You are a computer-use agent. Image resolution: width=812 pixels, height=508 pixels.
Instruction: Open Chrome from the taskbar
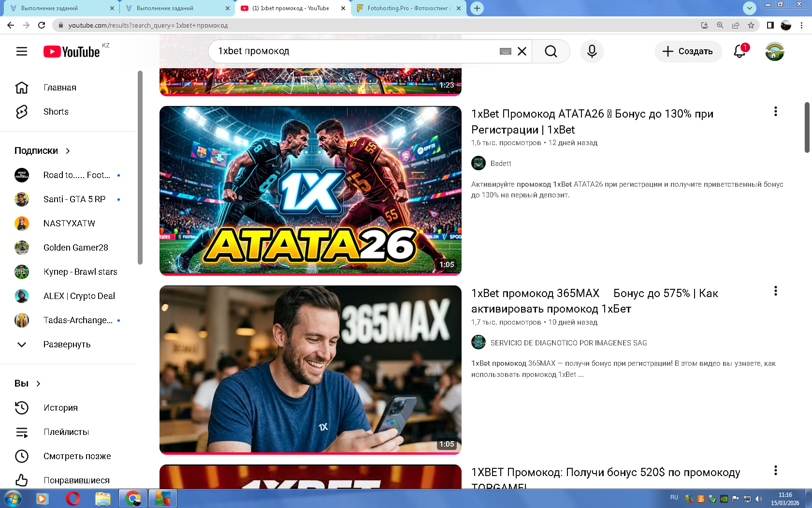(133, 498)
